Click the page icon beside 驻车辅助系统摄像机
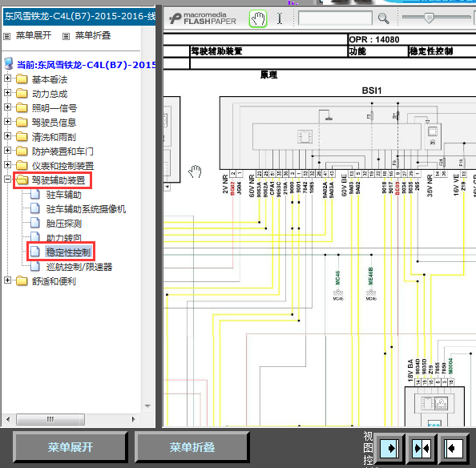This screenshot has width=476, height=468. (35, 208)
